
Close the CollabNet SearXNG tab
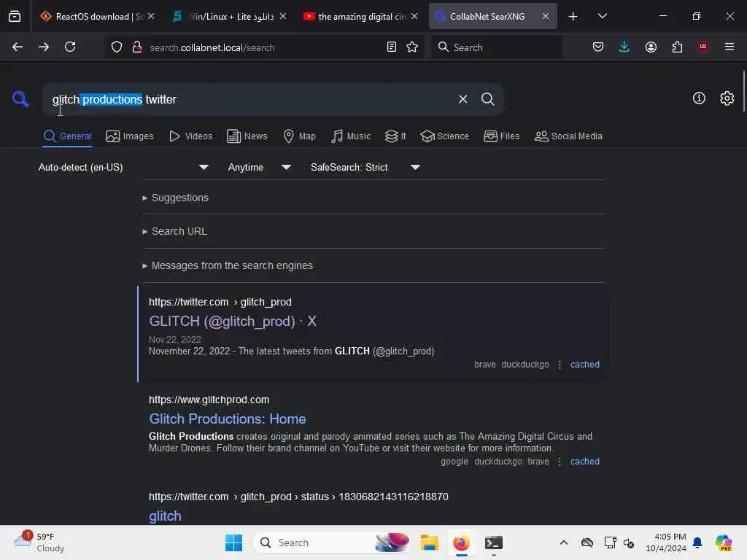coord(546,16)
